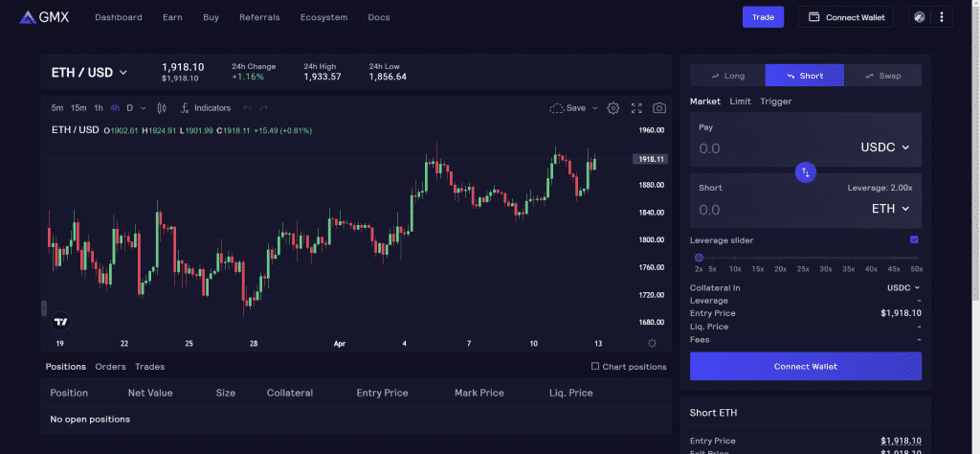Open the Buy page
980x454 pixels.
(211, 17)
